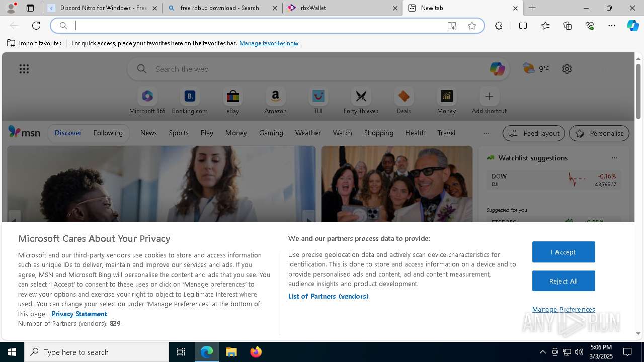Refresh the page with reload icon
Screen dimensions: 644x362
pos(36,26)
